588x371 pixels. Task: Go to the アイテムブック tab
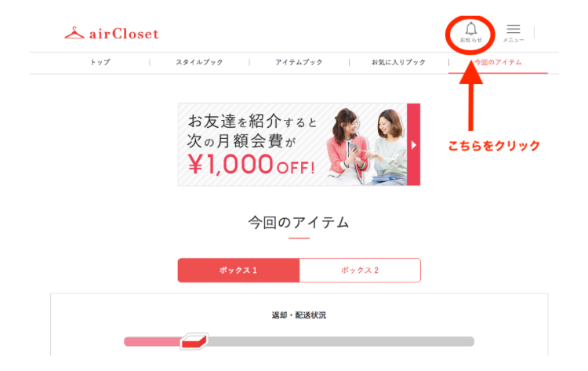tap(299, 62)
